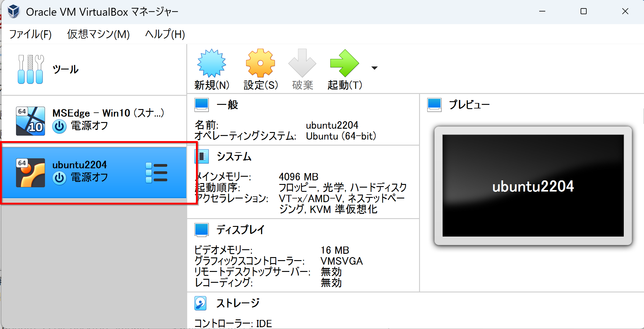This screenshot has width=644, height=329.
Task: Open the Storage (ストレージ) section header
Action: click(x=238, y=303)
